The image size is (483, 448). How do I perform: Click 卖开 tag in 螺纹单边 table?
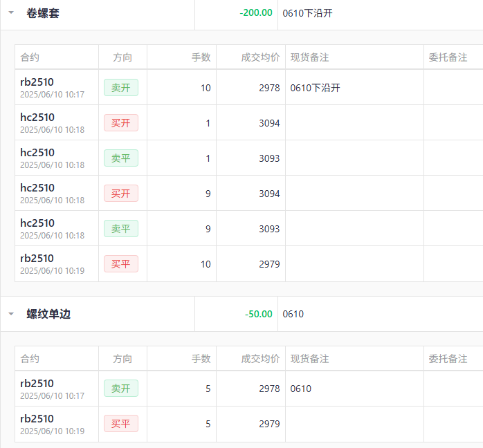tap(121, 389)
